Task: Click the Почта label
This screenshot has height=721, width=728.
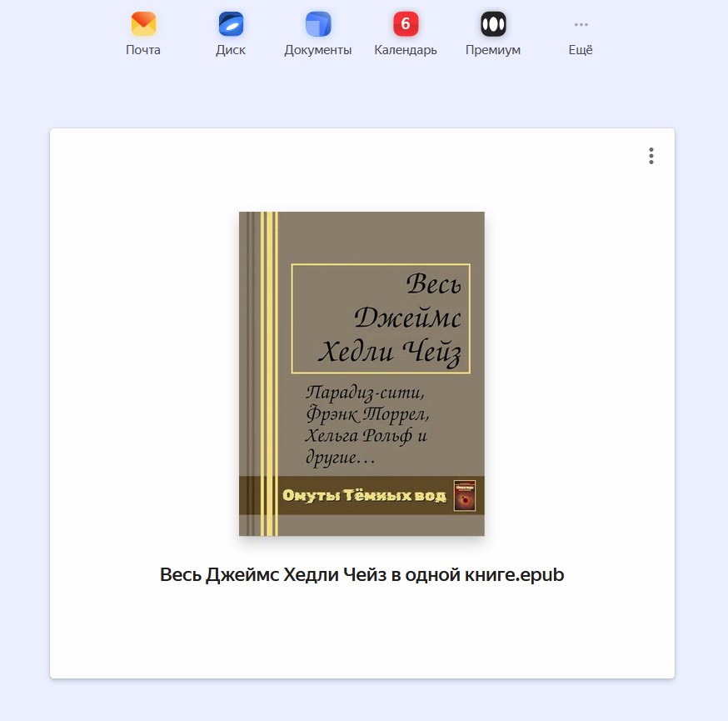Action: tap(143, 50)
